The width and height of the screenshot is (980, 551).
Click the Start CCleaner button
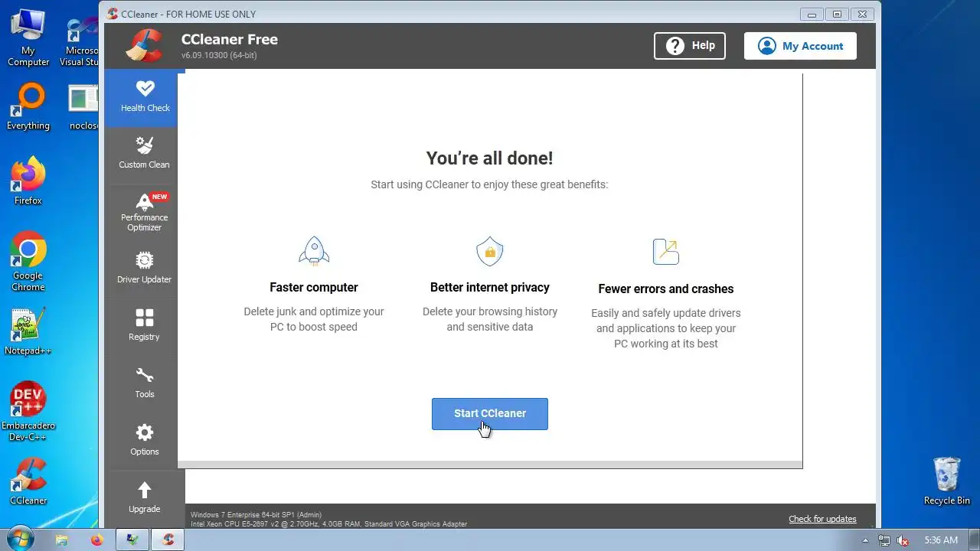pos(490,413)
